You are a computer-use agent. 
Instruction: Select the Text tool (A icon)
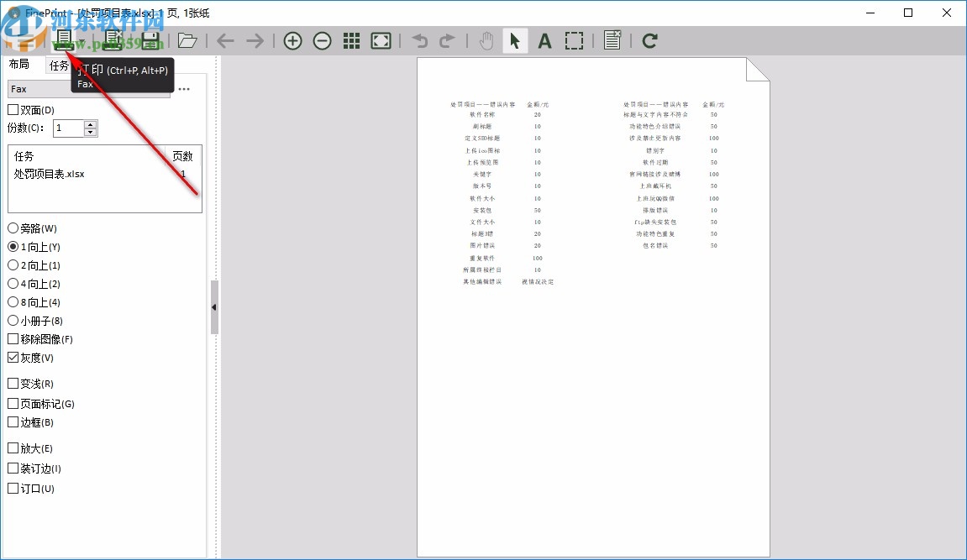coord(544,39)
